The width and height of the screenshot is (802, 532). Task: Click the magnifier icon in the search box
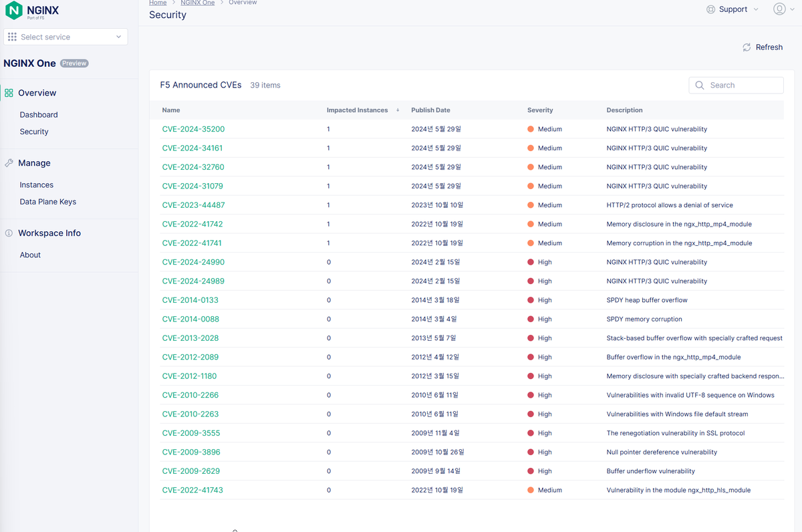point(699,86)
